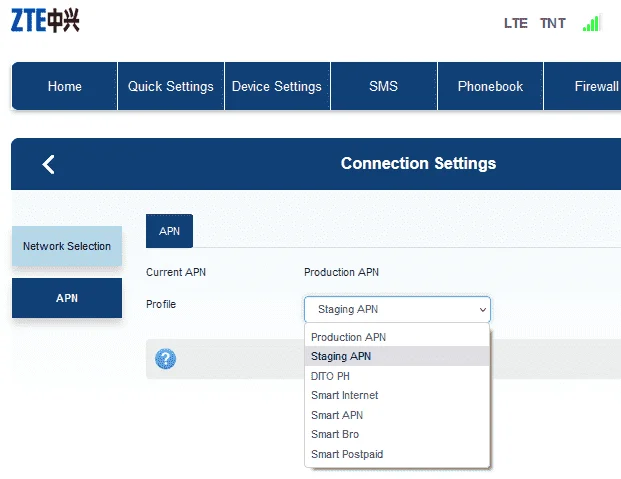Image resolution: width=621 pixels, height=479 pixels.
Task: Open Device Settings menu
Action: tap(277, 86)
